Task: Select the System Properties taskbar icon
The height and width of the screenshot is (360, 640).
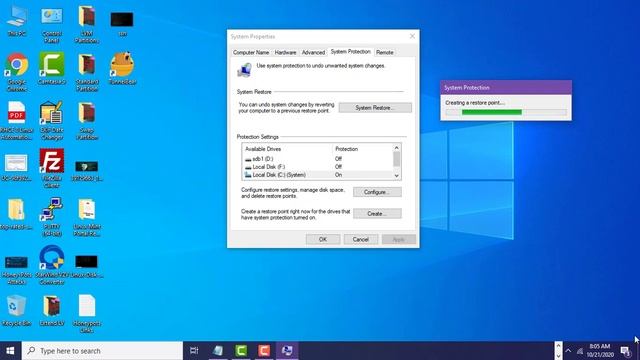Action: (287, 351)
